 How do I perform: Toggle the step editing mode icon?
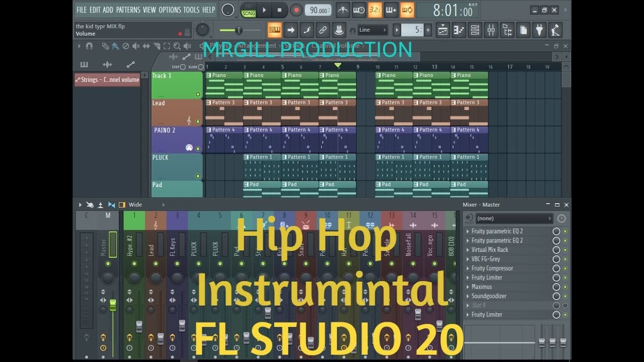[x=307, y=30]
